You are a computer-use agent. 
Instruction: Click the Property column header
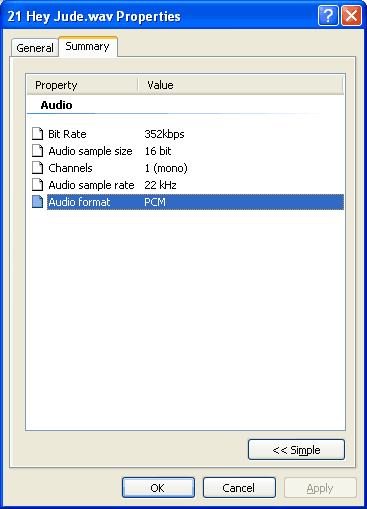[x=82, y=85]
